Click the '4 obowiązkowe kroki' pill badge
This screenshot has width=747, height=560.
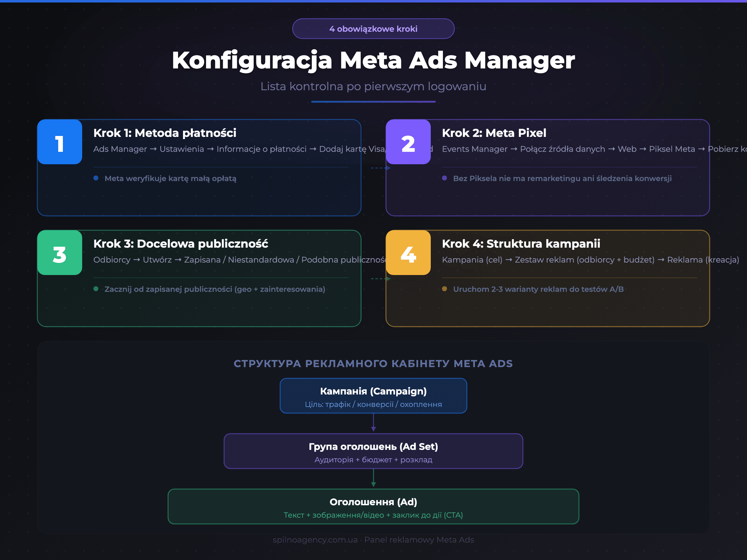[x=373, y=29]
